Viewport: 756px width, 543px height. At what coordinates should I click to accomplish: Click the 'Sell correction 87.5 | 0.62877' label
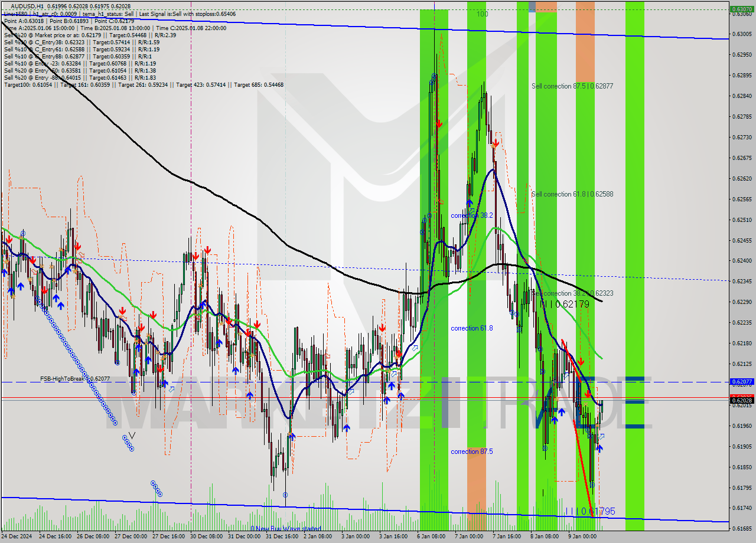point(572,86)
